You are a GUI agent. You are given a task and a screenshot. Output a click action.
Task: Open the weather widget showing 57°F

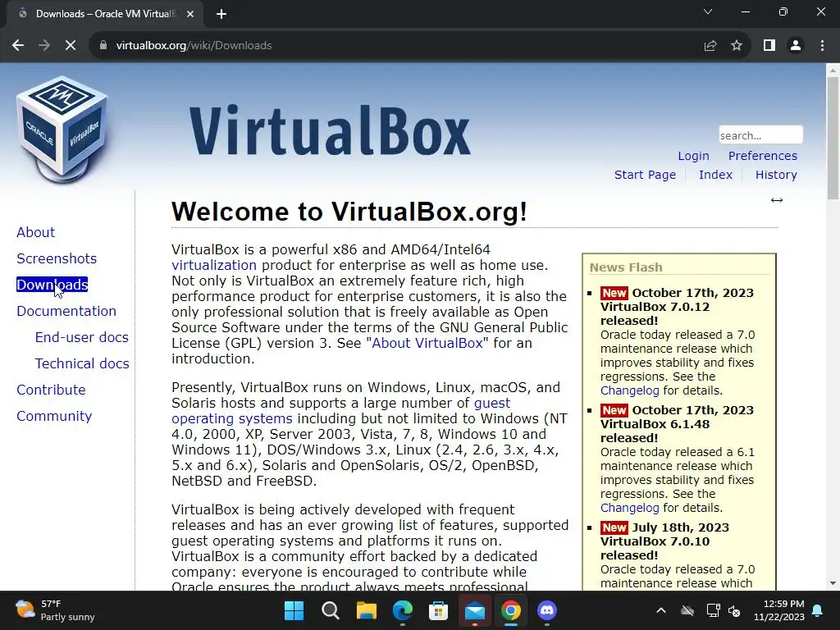coord(55,610)
